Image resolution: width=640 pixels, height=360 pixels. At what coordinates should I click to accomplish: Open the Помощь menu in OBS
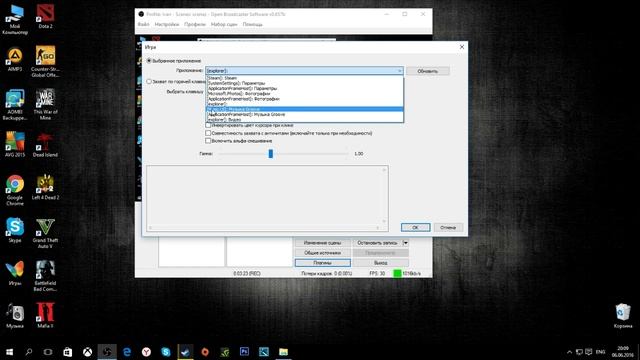252,24
